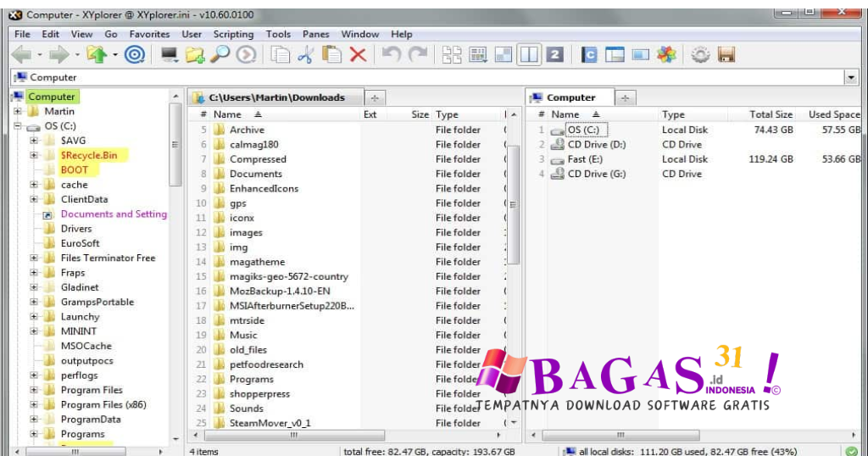Select the Computer tab in right pane
Viewport: 868px width, 456px height.
[570, 97]
